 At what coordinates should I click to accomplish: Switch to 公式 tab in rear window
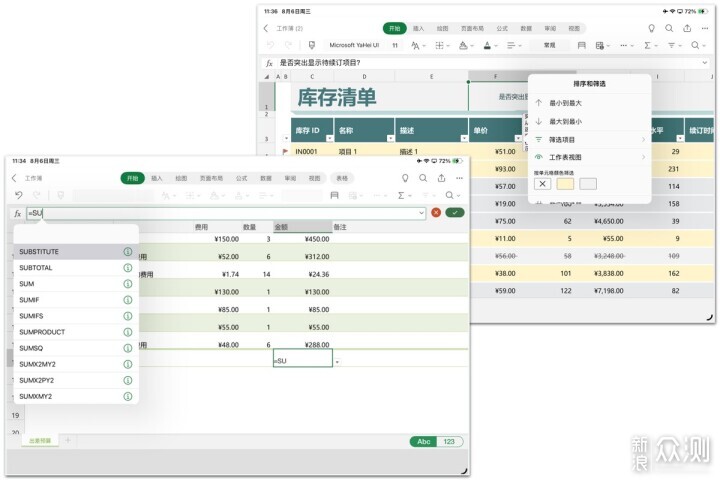pyautogui.click(x=502, y=28)
